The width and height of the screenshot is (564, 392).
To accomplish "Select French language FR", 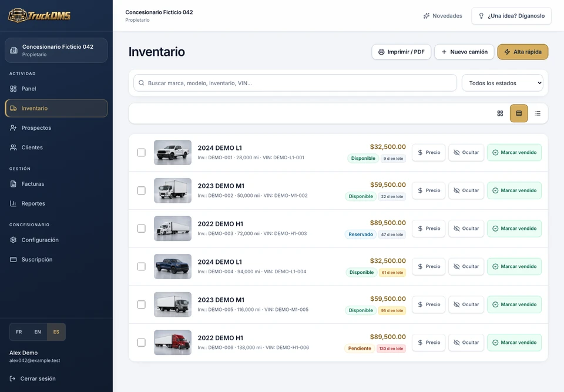I will point(19,332).
